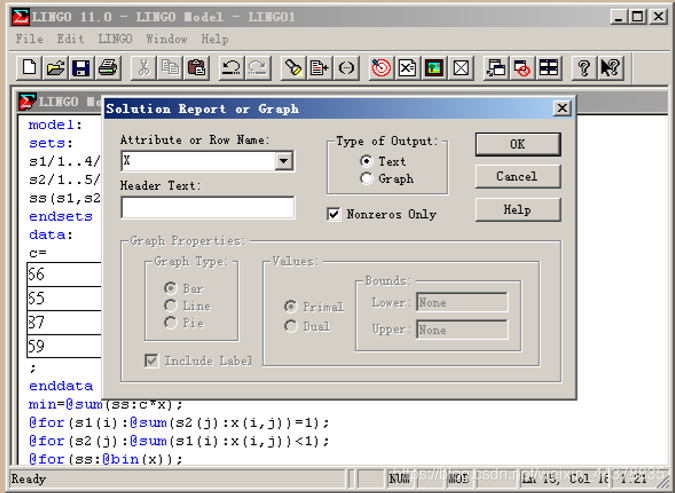Open a file with the folder icon
Image resolution: width=675 pixels, height=493 pixels.
coord(55,68)
